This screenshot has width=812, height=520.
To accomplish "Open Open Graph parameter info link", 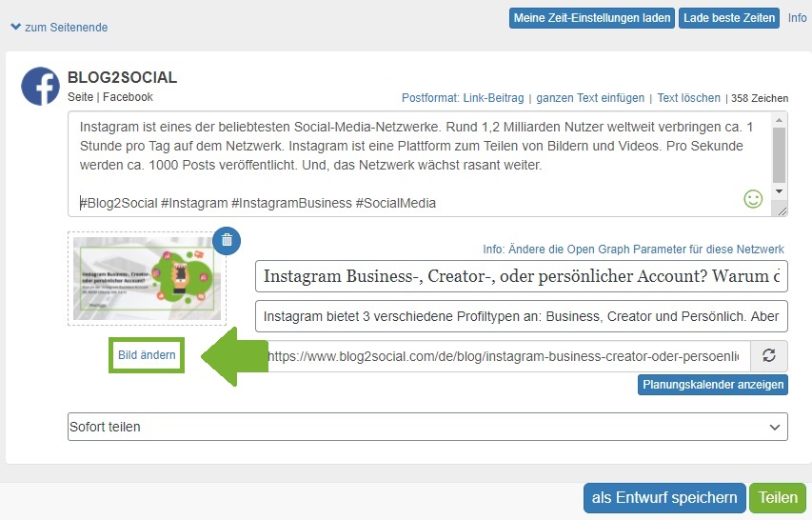I will point(633,250).
